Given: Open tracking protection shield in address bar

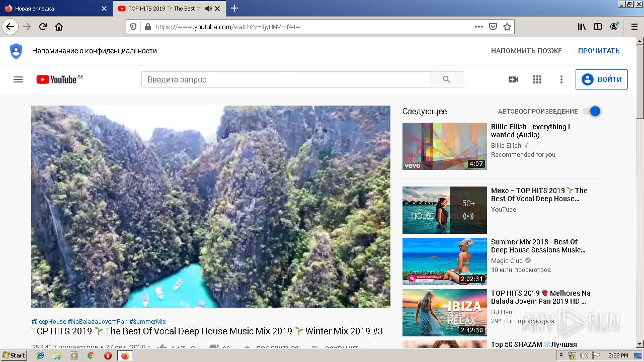Looking at the screenshot, I should pyautogui.click(x=133, y=27).
